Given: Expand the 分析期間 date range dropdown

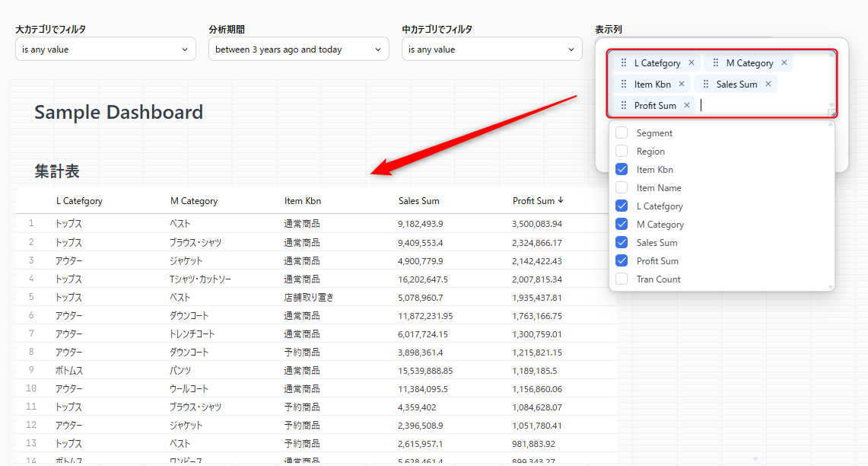Looking at the screenshot, I should pyautogui.click(x=298, y=49).
